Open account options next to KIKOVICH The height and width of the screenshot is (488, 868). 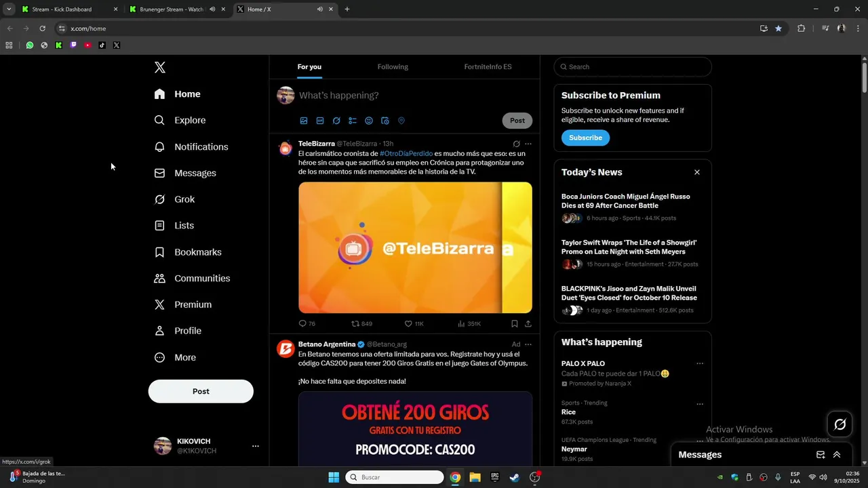tap(256, 446)
